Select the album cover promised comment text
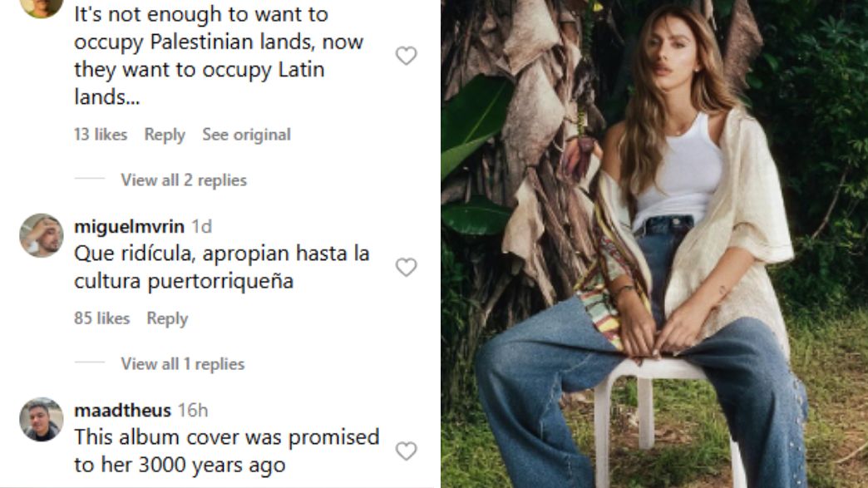The height and width of the screenshot is (488, 868). point(227,451)
